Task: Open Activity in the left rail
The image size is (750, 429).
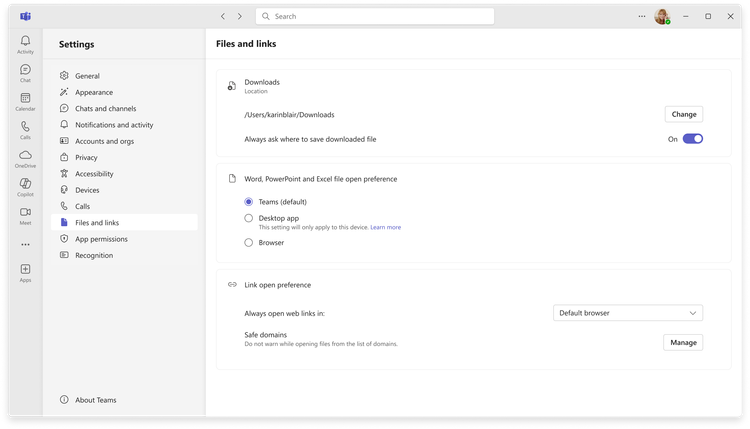Action: [x=25, y=44]
